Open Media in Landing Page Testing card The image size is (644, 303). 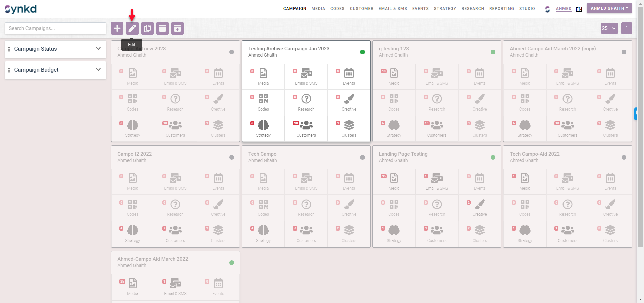[394, 181]
